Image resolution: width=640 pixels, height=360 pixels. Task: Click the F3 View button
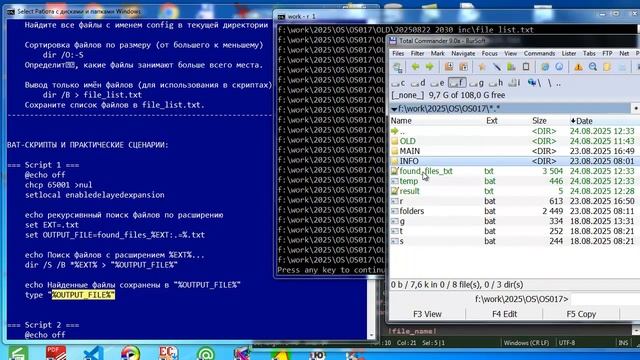pos(427,314)
